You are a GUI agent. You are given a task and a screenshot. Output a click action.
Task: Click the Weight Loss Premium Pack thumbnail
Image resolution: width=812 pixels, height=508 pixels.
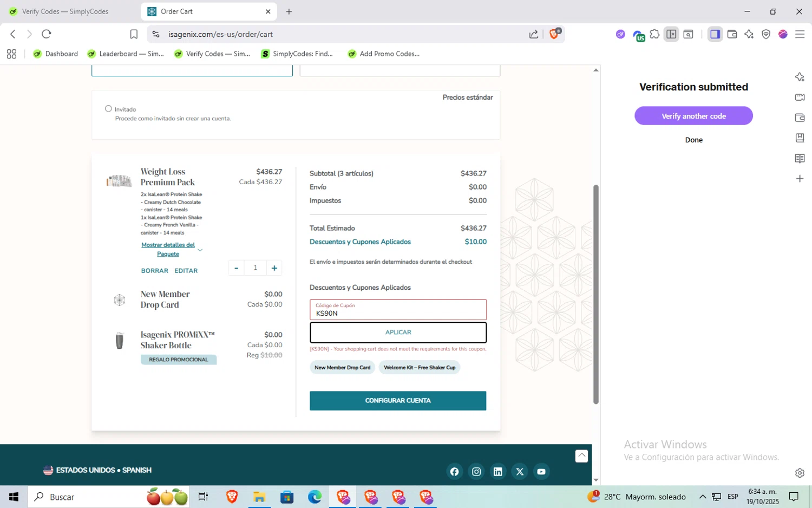click(x=119, y=181)
